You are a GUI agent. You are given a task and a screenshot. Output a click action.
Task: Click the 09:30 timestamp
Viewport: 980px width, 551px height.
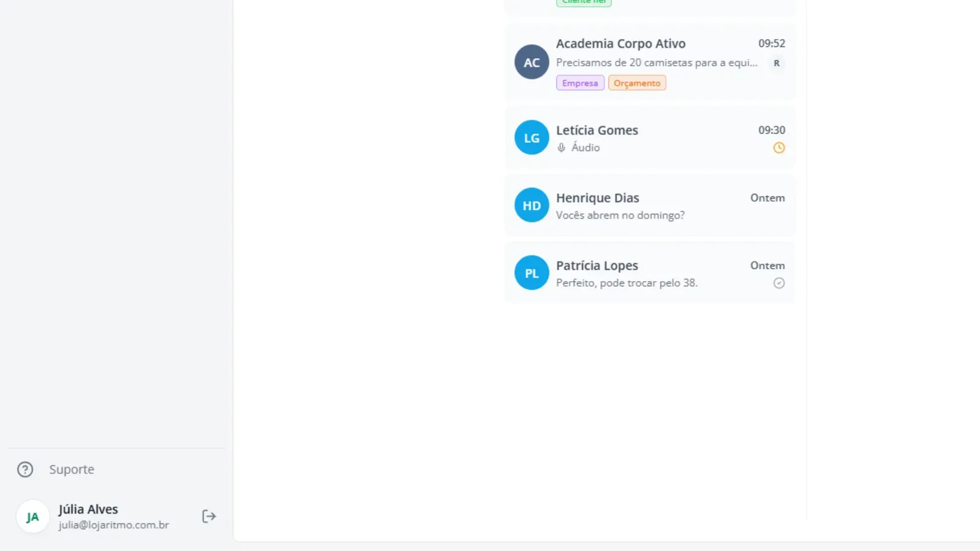pos(772,130)
